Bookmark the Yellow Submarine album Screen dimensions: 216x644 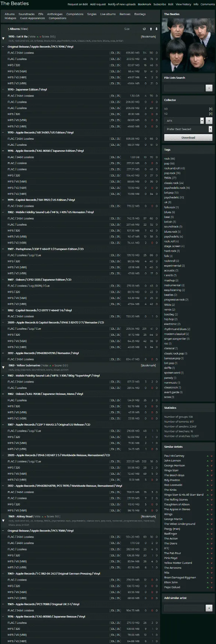pyautogui.click(x=148, y=365)
